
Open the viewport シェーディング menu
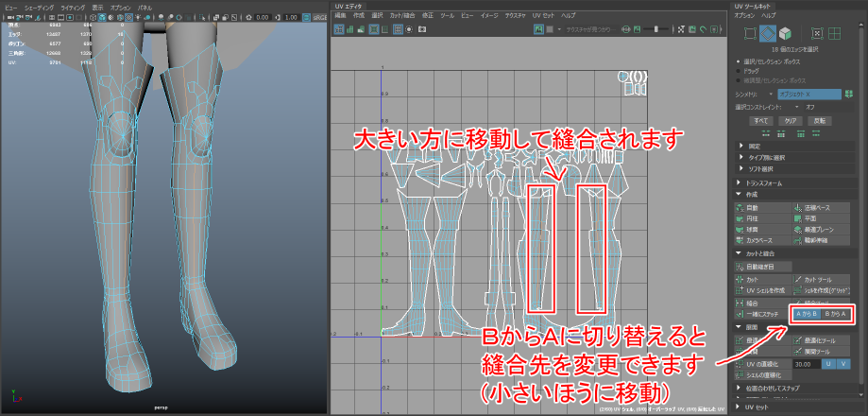click(x=39, y=9)
